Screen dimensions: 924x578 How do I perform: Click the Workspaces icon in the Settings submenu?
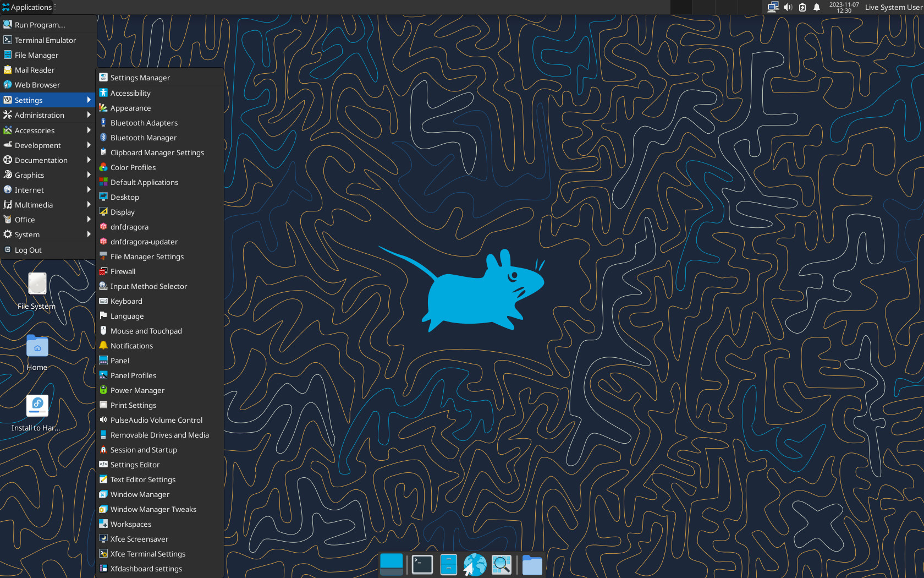(x=103, y=524)
